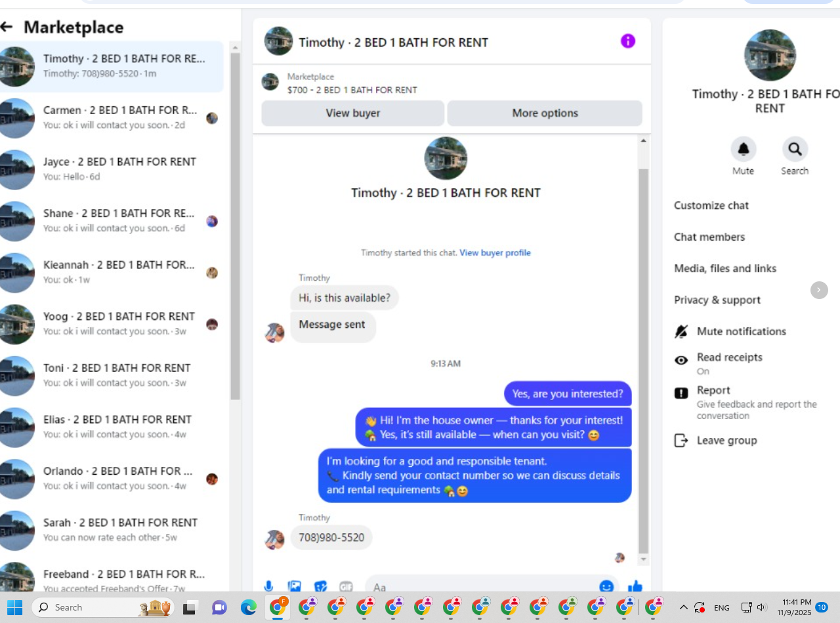840x623 pixels.
Task: Open the Freeband conversation
Action: [112, 577]
